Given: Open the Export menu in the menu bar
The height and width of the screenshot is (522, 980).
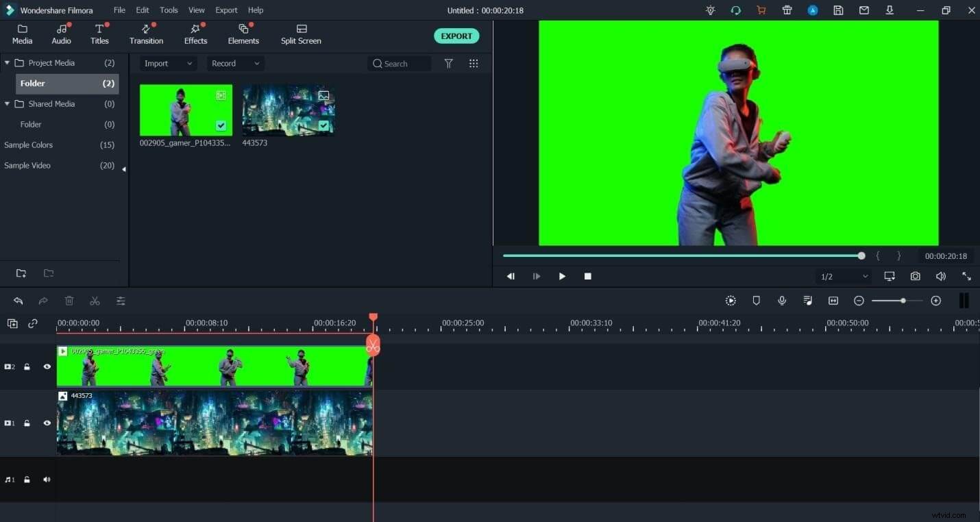Looking at the screenshot, I should point(226,10).
